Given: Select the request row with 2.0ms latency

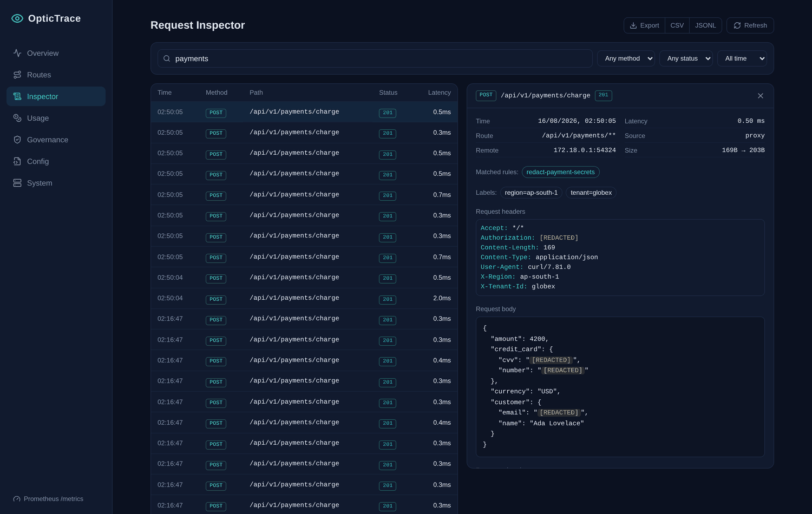Looking at the screenshot, I should point(304,298).
